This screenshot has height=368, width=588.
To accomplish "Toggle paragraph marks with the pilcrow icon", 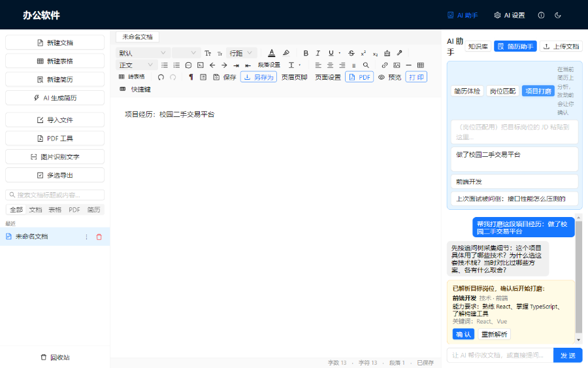I will pos(191,77).
